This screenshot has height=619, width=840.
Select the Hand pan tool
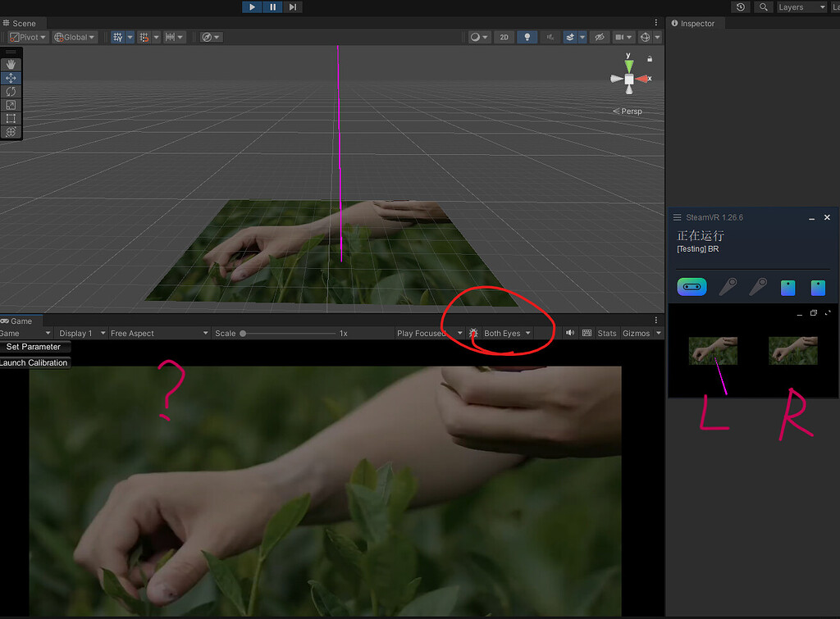click(x=11, y=64)
